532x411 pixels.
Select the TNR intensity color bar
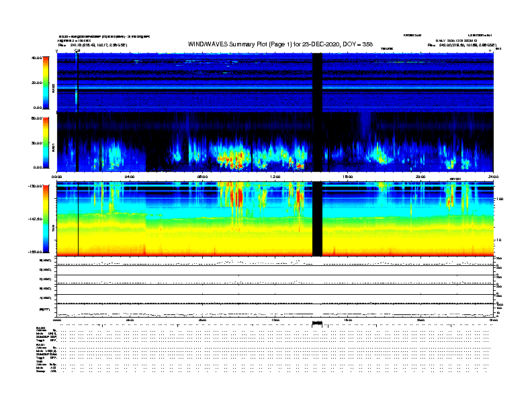46,219
